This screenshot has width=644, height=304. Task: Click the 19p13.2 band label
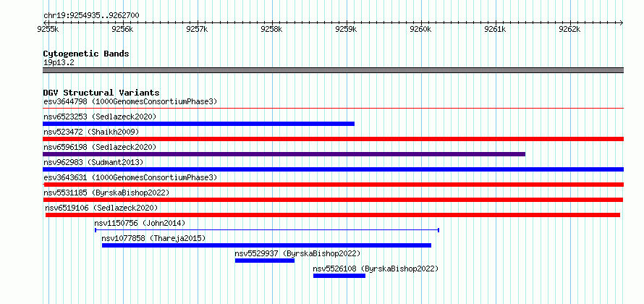pos(59,63)
